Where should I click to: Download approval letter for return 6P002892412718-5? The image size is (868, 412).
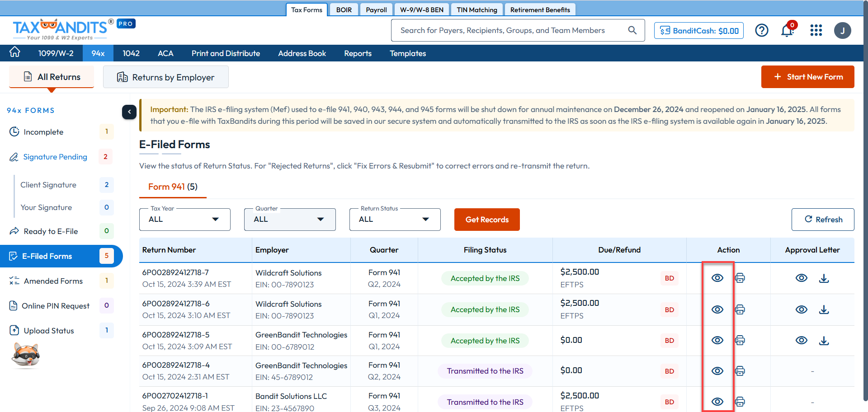pyautogui.click(x=824, y=341)
